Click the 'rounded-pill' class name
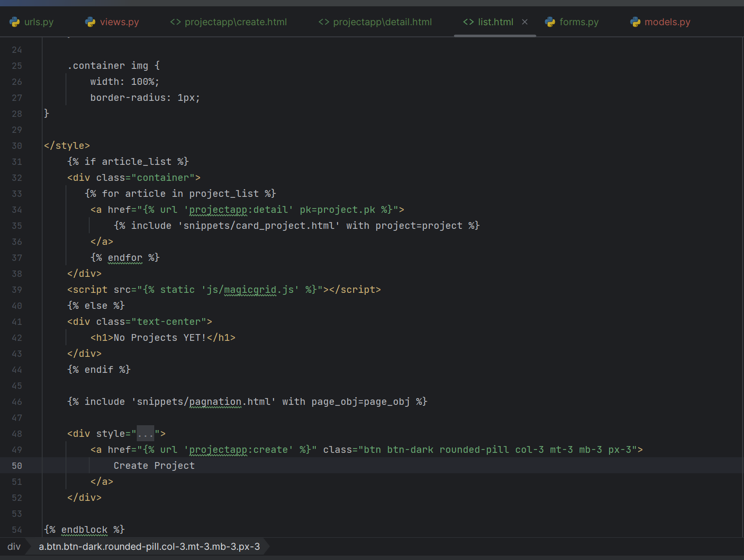The height and width of the screenshot is (560, 744). click(x=474, y=450)
